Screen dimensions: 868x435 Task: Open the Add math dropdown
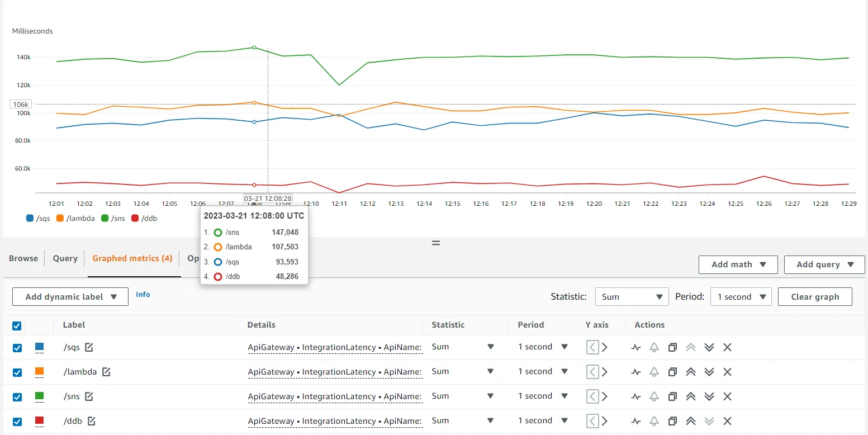(x=738, y=264)
